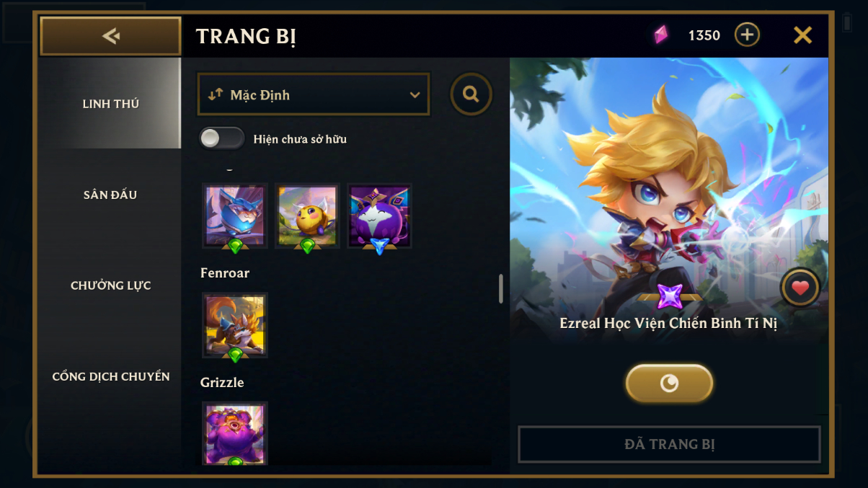Click the Đã Trang Bị button
Viewport: 868px width, 488px height.
tap(669, 444)
